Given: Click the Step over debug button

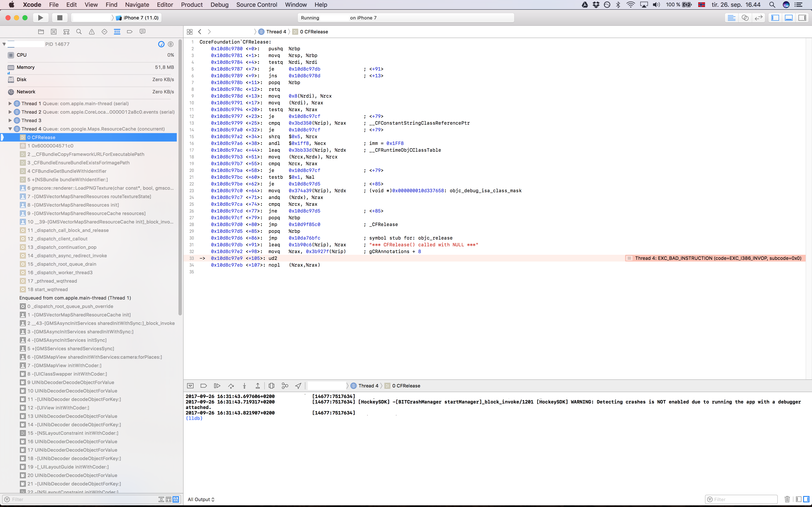Looking at the screenshot, I should click(x=231, y=386).
